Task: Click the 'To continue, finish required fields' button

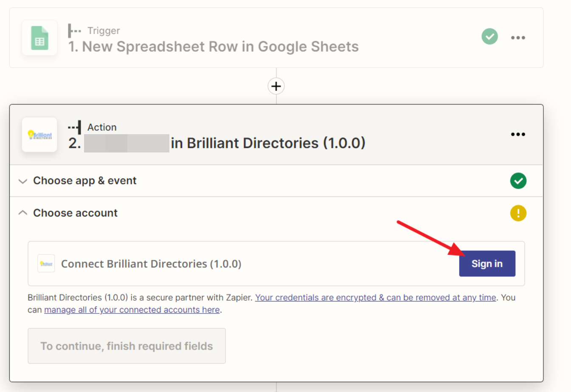Action: (x=127, y=346)
